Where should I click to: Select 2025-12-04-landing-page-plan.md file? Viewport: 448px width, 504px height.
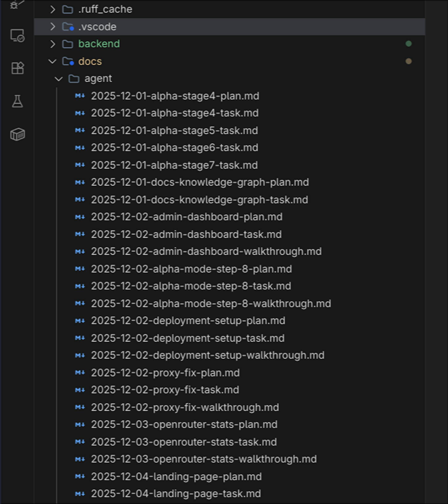click(176, 477)
